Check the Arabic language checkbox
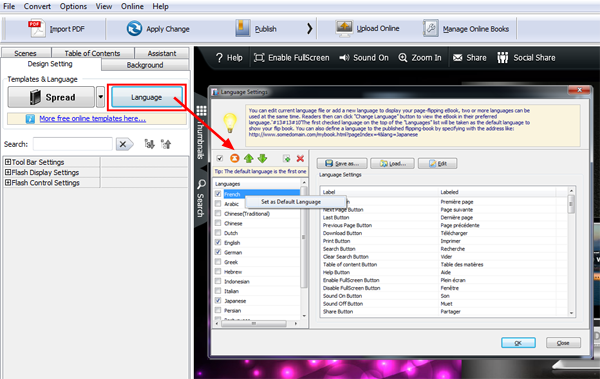 point(218,204)
